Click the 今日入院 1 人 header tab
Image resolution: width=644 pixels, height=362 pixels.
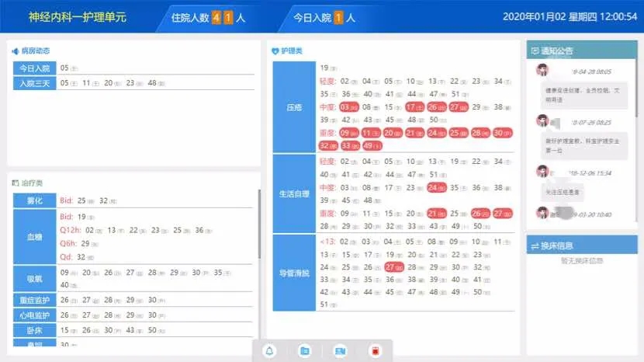pyautogui.click(x=324, y=18)
